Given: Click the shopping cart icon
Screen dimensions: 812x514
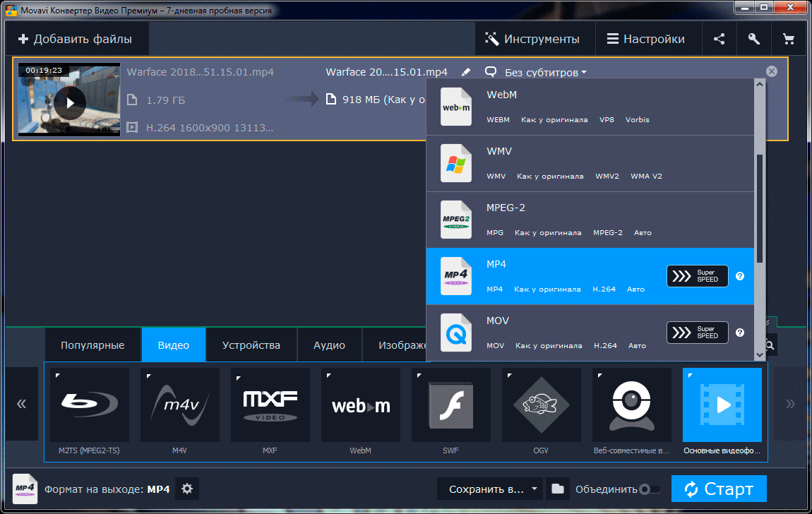Looking at the screenshot, I should coord(788,39).
